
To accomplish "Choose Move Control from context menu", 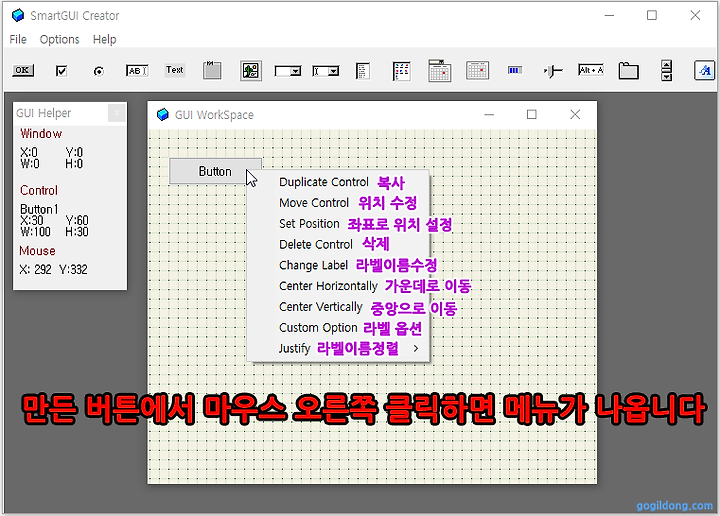I will point(338,203).
